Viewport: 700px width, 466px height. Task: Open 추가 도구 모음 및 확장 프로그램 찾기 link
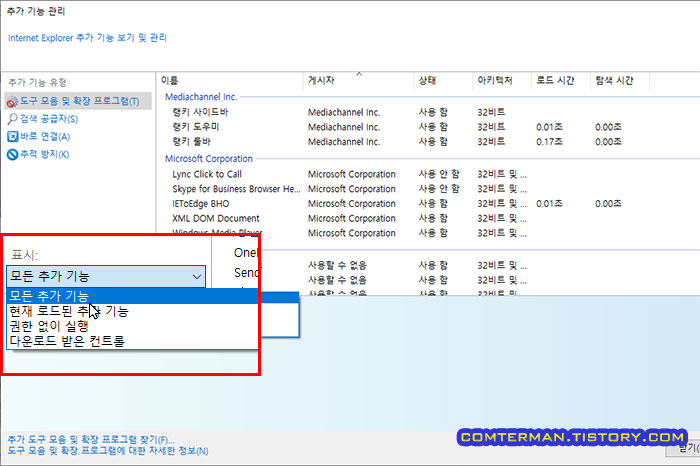[91, 440]
